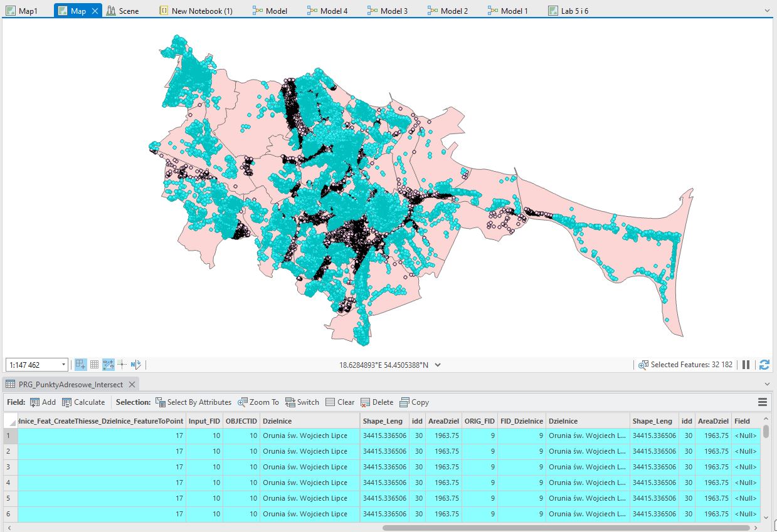Switch the table selection
This screenshot has height=532, width=777.
[x=302, y=402]
